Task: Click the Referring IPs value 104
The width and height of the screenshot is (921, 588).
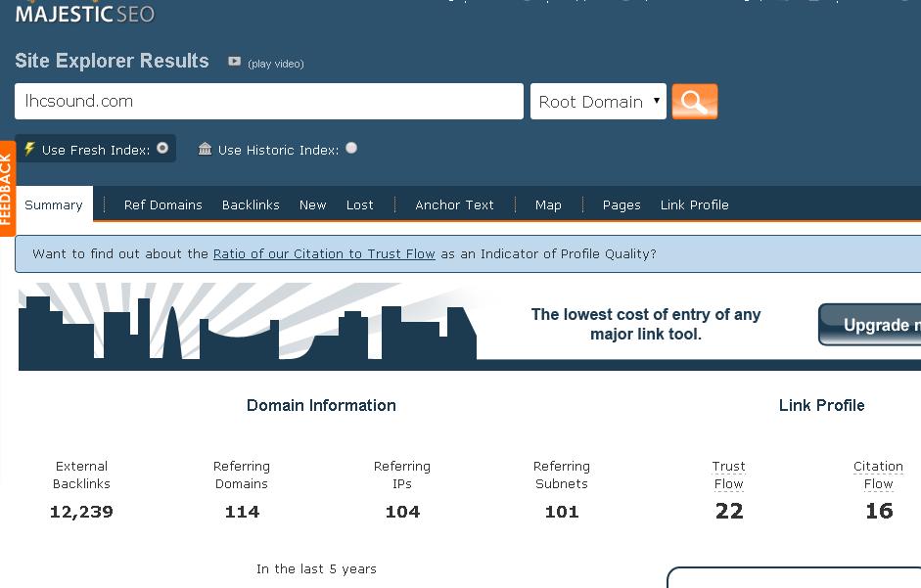Action: tap(402, 512)
